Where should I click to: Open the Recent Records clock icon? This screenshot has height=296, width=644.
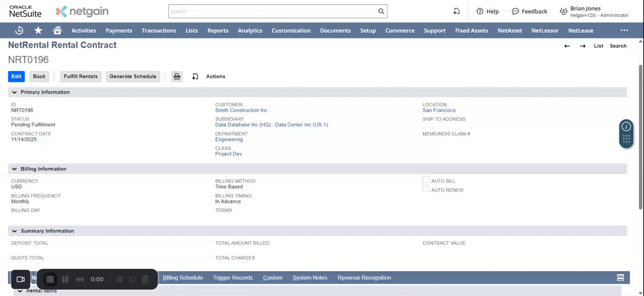[19, 30]
